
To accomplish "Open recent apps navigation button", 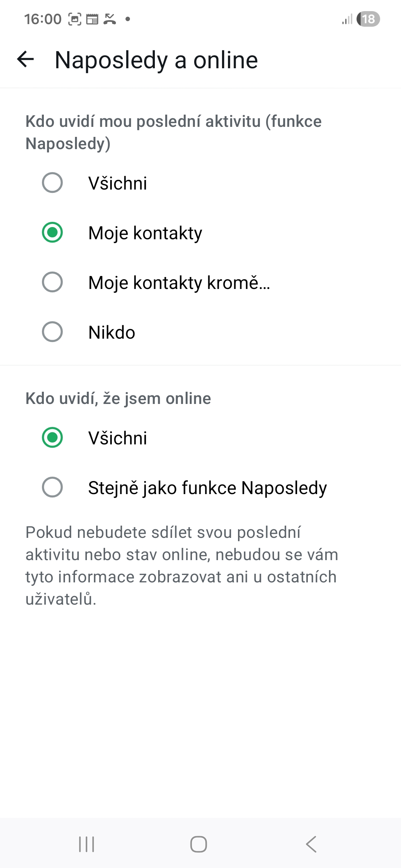I will 87,844.
